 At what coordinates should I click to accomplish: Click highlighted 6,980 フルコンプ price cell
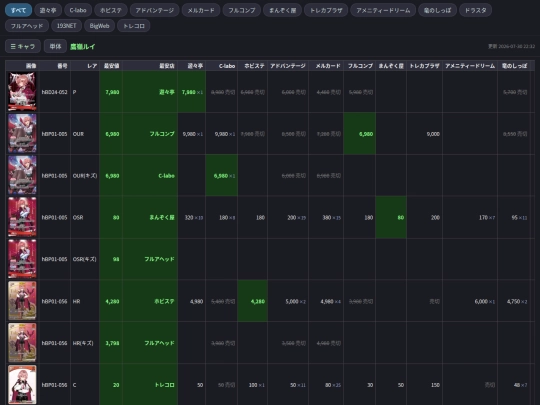point(360,134)
